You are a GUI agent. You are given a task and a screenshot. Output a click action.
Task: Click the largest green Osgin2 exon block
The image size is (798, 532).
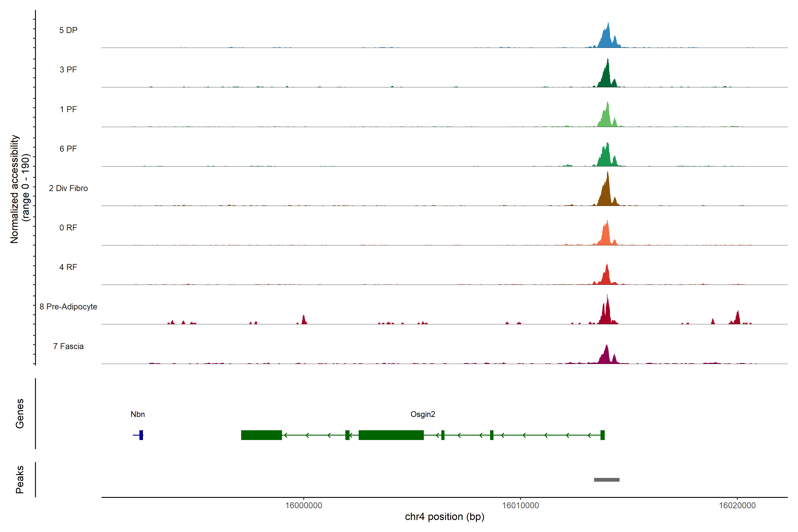pyautogui.click(x=391, y=435)
